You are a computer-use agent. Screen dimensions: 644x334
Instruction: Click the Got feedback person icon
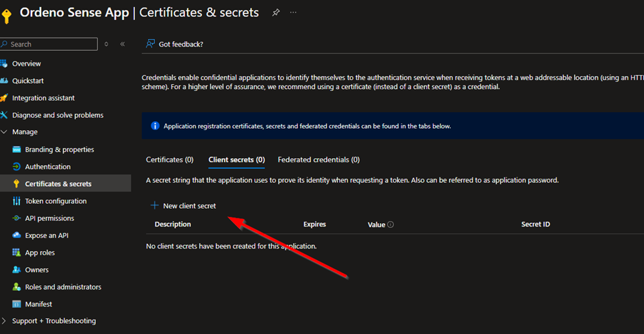(150, 44)
